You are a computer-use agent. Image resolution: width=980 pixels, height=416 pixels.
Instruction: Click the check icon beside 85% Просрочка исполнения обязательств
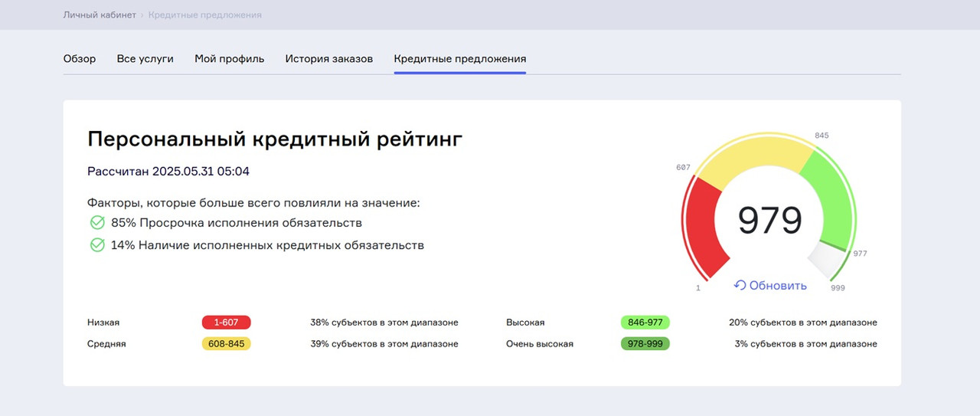[97, 223]
